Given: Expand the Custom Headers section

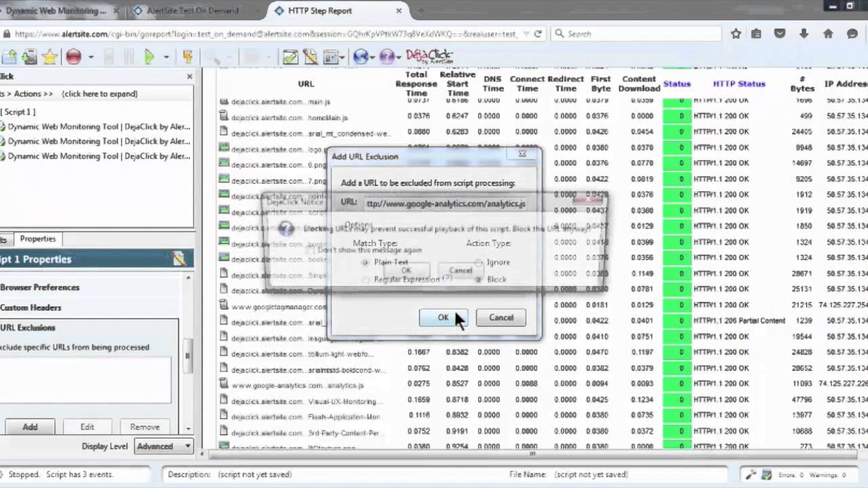Looking at the screenshot, I should (x=31, y=308).
